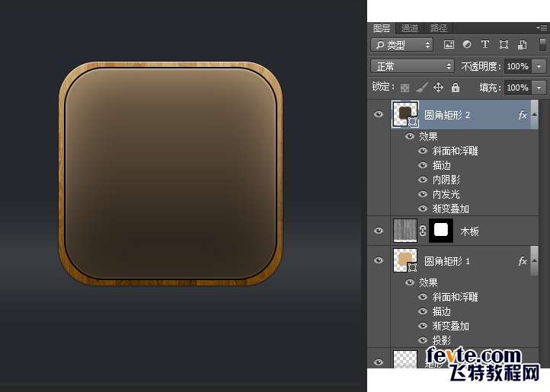Lock position move icon

pyautogui.click(x=439, y=87)
